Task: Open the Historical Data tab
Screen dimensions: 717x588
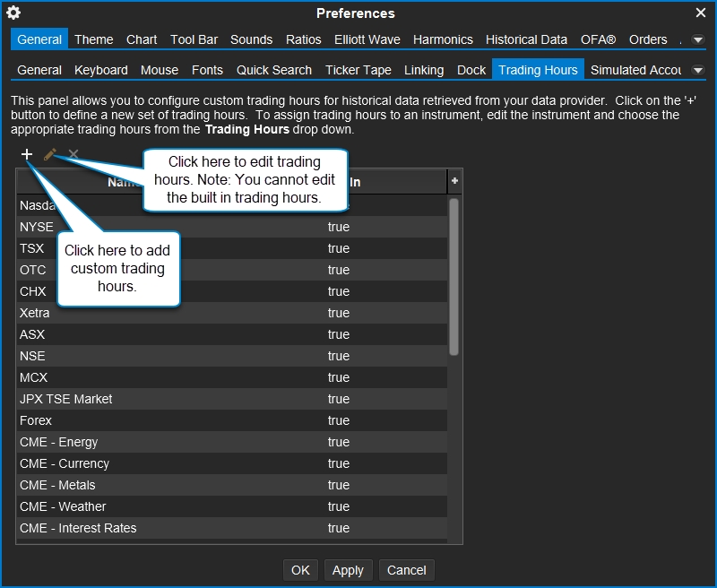Action: click(x=526, y=39)
